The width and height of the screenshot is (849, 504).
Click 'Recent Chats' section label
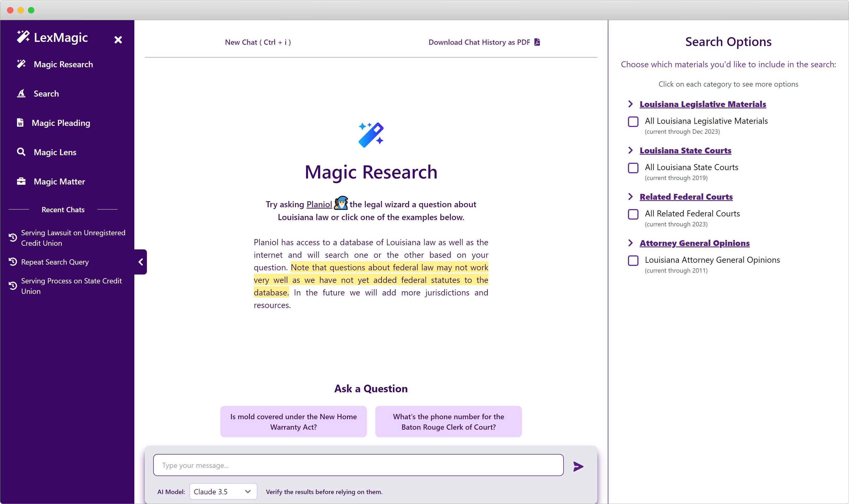coord(63,210)
